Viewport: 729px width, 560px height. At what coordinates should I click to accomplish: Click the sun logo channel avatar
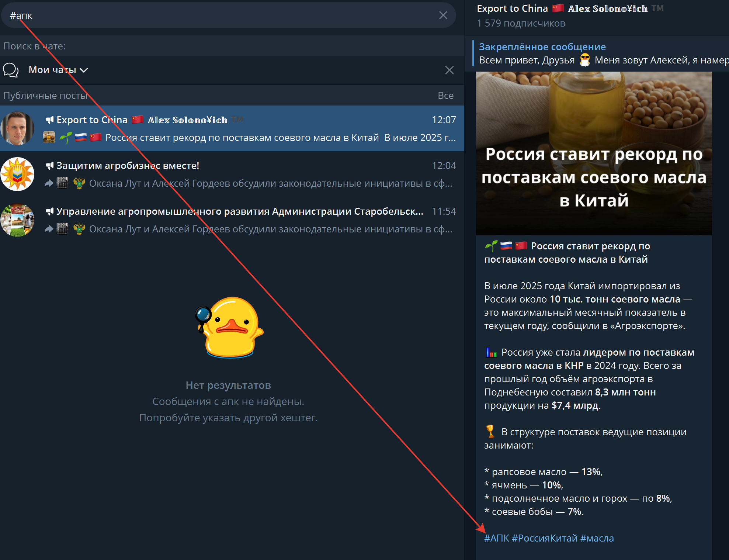[17, 174]
